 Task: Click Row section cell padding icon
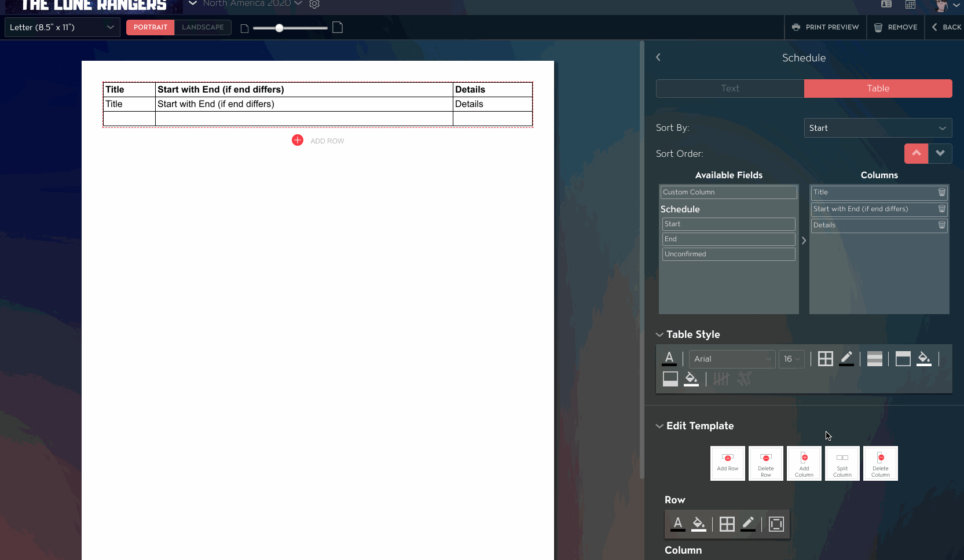[x=776, y=524]
